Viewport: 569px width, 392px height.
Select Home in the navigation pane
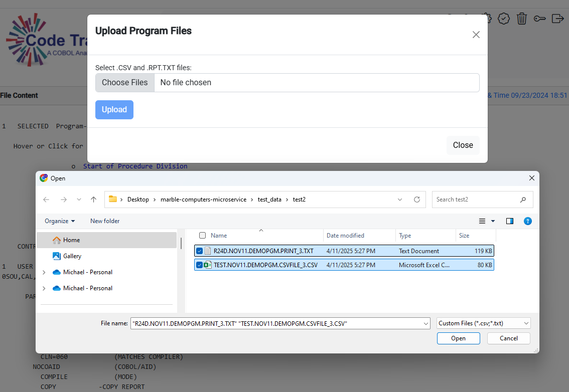tap(71, 240)
